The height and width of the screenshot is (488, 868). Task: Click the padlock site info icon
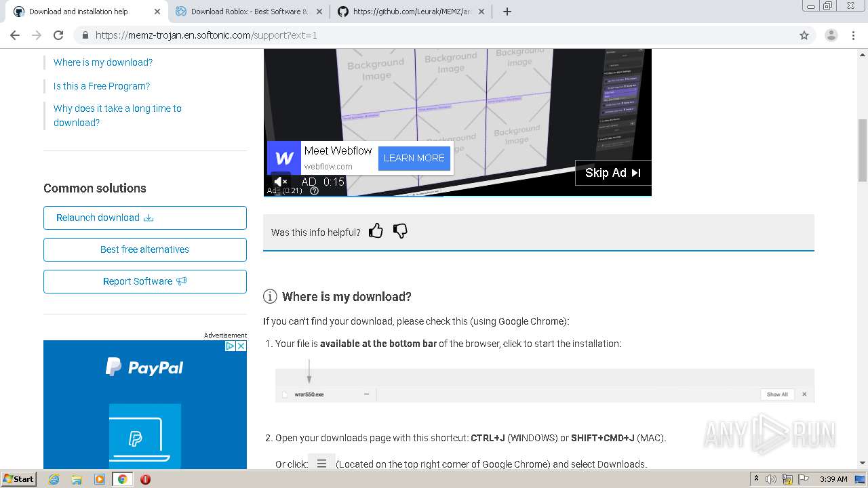[85, 35]
